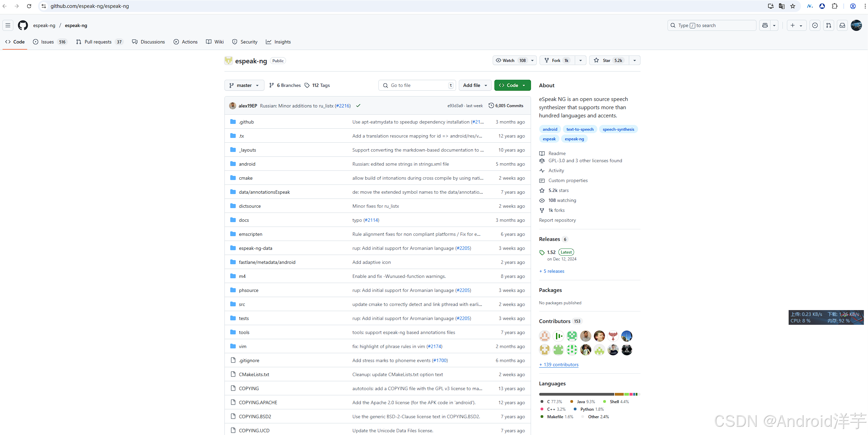Viewport: 868px width, 435px height.
Task: Click the Languages color bar
Action: pyautogui.click(x=590, y=394)
